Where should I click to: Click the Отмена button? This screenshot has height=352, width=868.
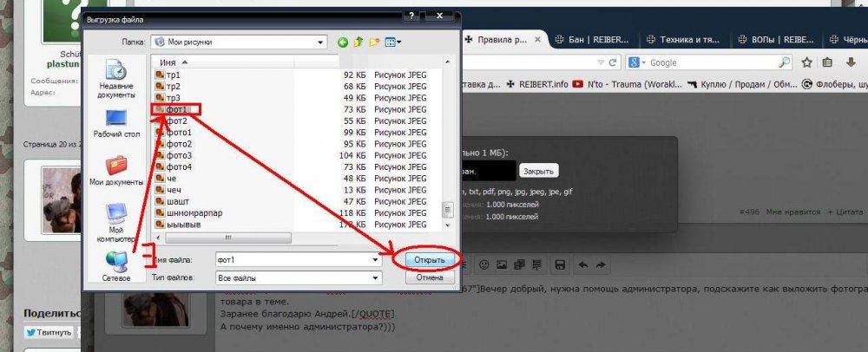click(430, 277)
